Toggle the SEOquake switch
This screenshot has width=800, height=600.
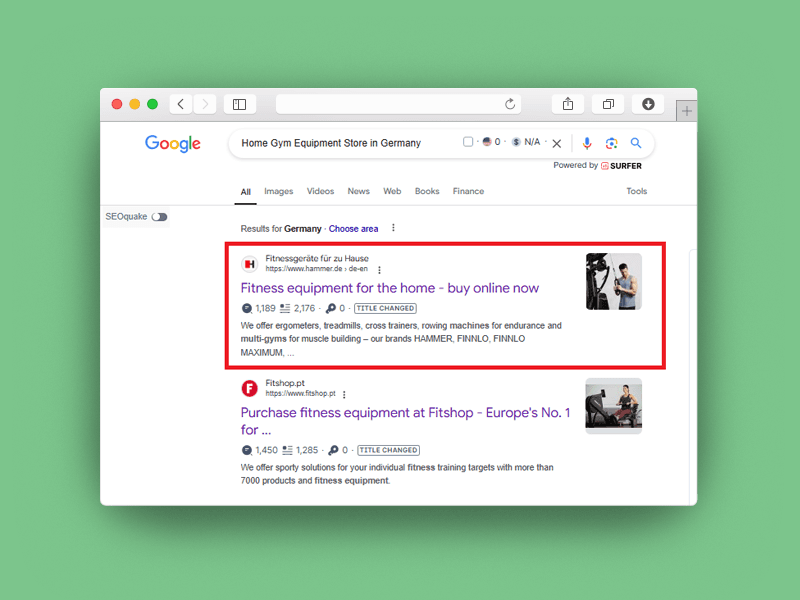(159, 217)
